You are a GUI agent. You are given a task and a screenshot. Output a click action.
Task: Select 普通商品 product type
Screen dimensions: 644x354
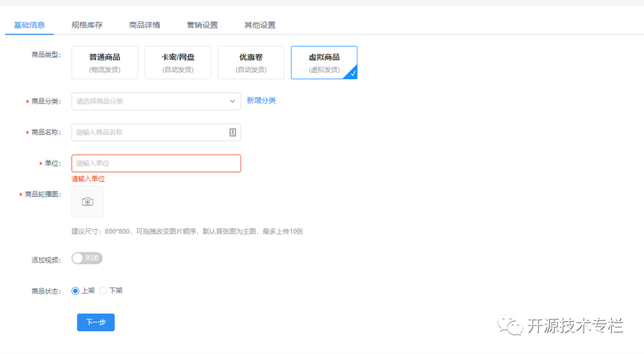104,62
